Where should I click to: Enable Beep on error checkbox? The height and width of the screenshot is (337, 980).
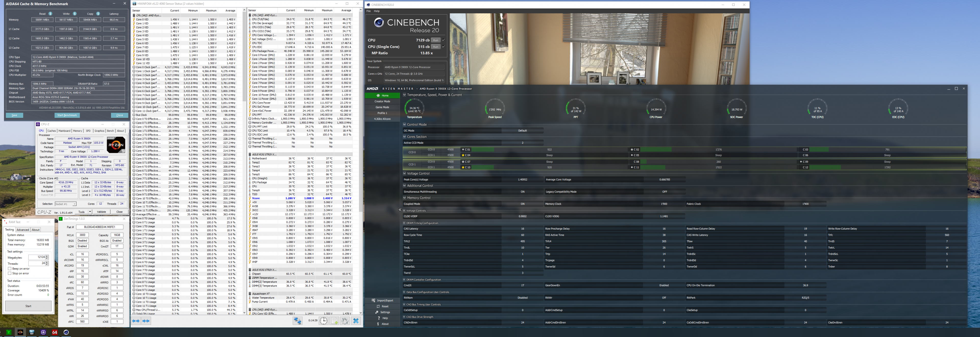click(9, 269)
